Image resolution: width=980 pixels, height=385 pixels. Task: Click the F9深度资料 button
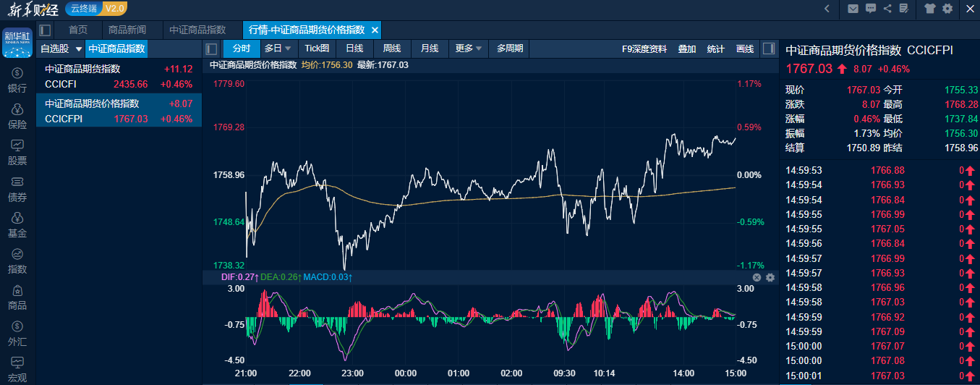[644, 49]
